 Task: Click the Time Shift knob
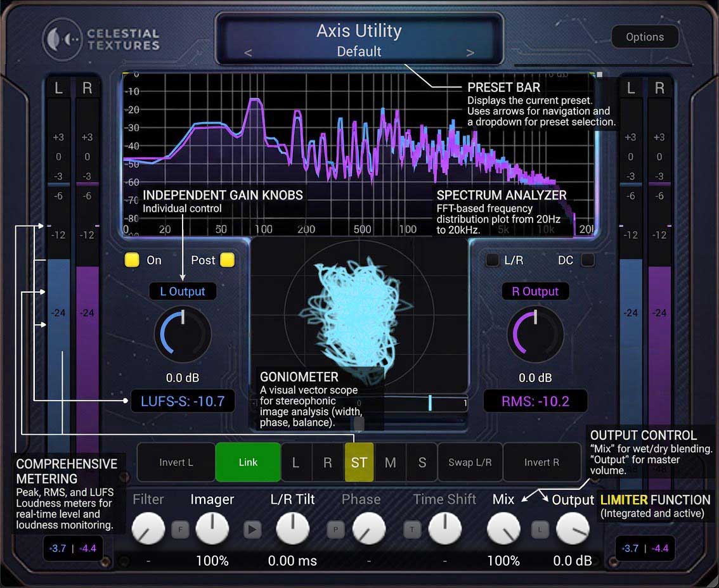click(445, 529)
